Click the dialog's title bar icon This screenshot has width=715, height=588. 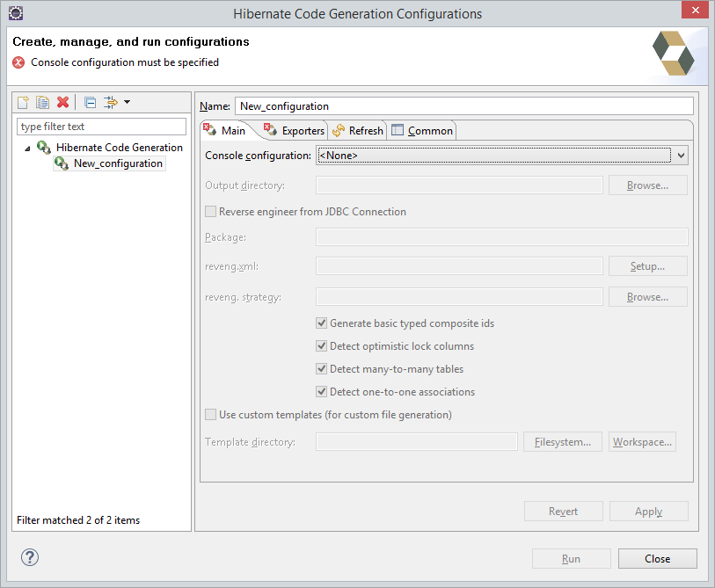click(x=16, y=13)
